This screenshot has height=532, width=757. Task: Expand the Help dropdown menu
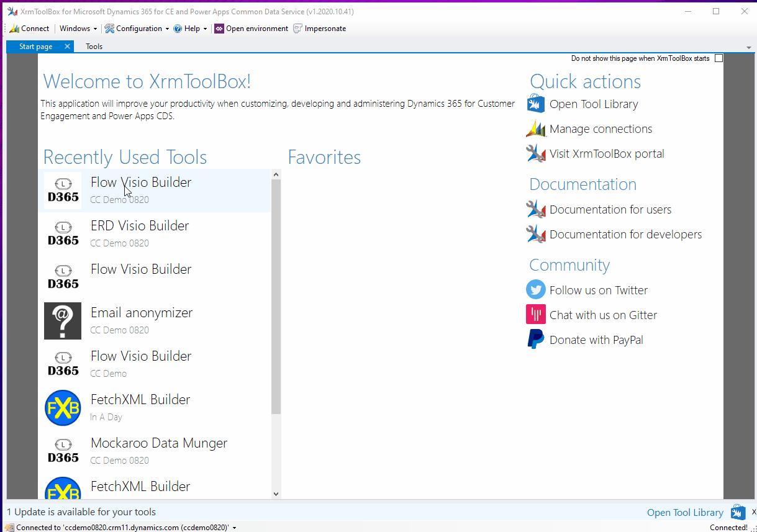(191, 29)
